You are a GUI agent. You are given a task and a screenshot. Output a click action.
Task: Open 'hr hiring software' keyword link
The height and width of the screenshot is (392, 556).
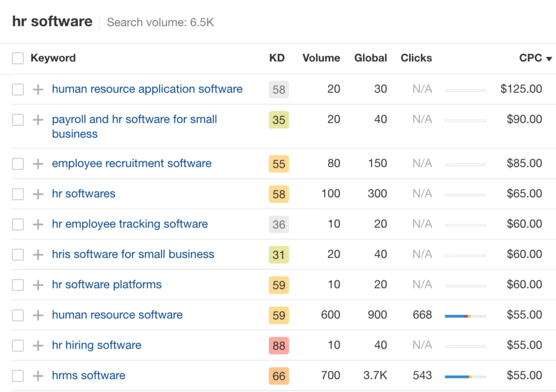[x=96, y=345]
